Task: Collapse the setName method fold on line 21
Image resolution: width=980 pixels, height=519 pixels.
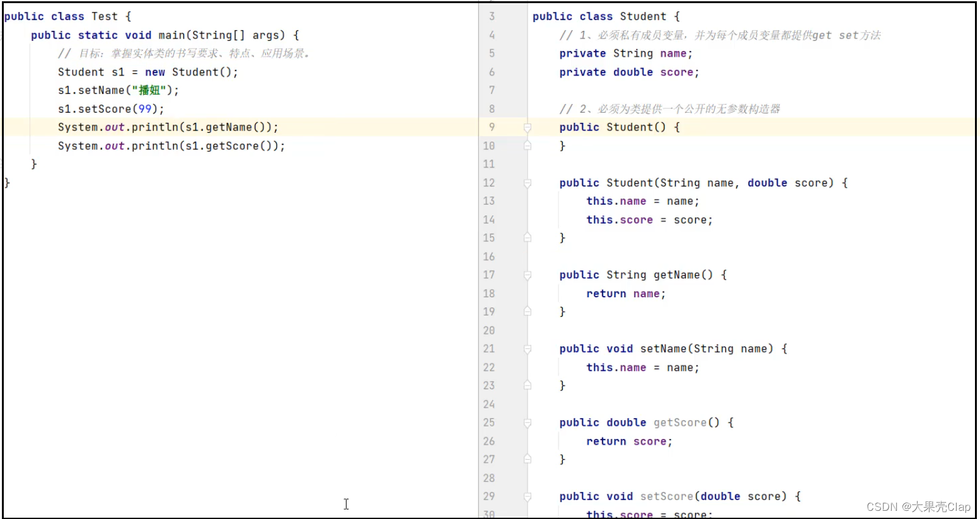Action: [527, 349]
